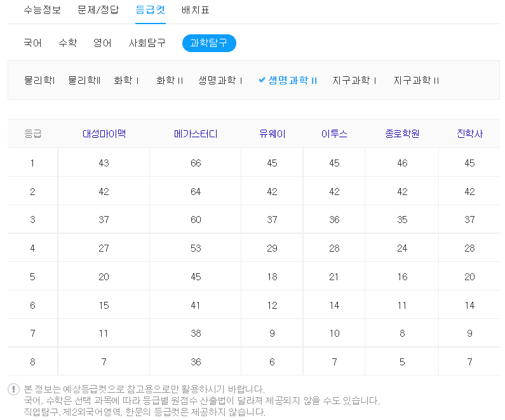505x420 pixels.
Task: Open 메가스터디 column header link
Action: click(196, 133)
